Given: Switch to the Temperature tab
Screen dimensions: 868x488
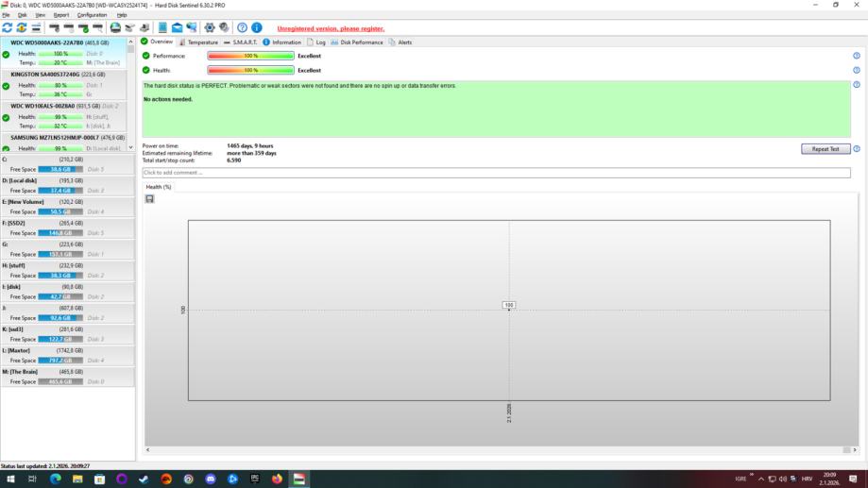Looking at the screenshot, I should click(198, 42).
